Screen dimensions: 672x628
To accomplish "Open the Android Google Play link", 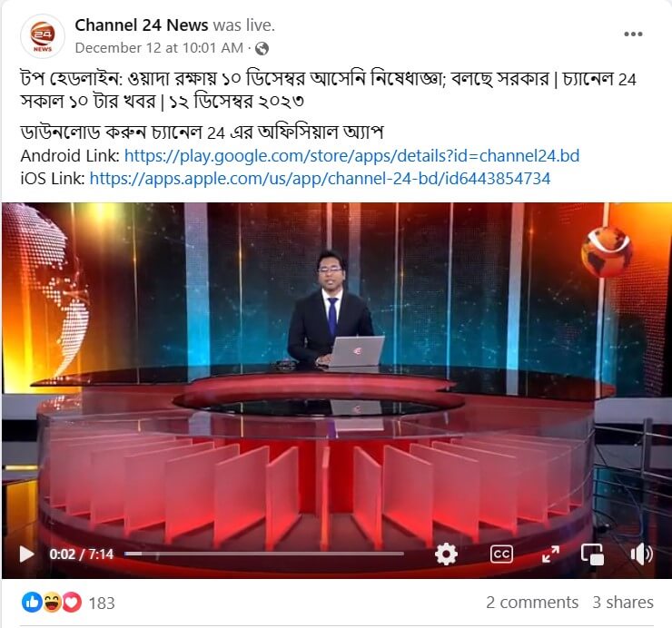I will point(351,156).
